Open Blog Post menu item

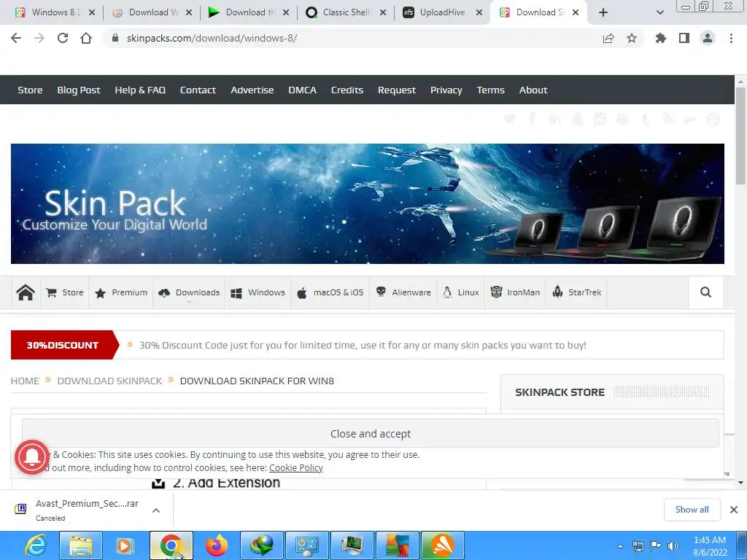click(x=79, y=90)
